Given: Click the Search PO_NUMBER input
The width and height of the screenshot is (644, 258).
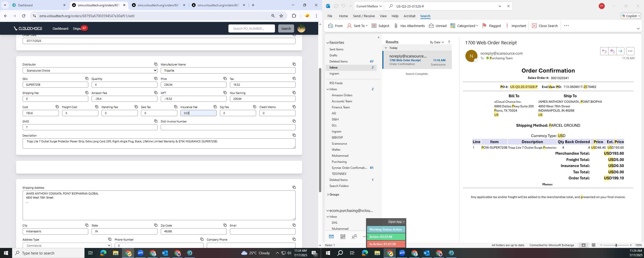Looking at the screenshot, I should (252, 28).
